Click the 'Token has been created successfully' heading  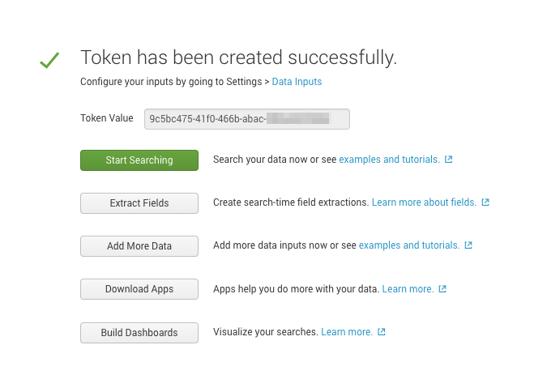click(x=239, y=58)
